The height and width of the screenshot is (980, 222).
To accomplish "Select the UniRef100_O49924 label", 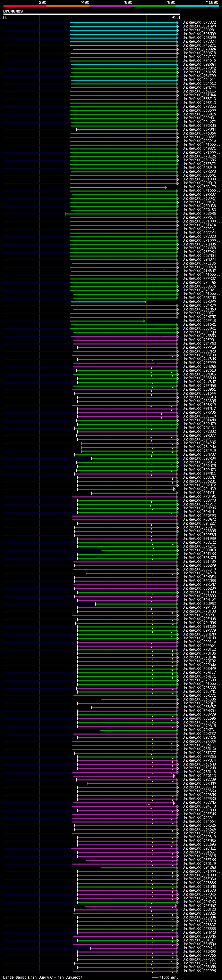I will tap(199, 49).
